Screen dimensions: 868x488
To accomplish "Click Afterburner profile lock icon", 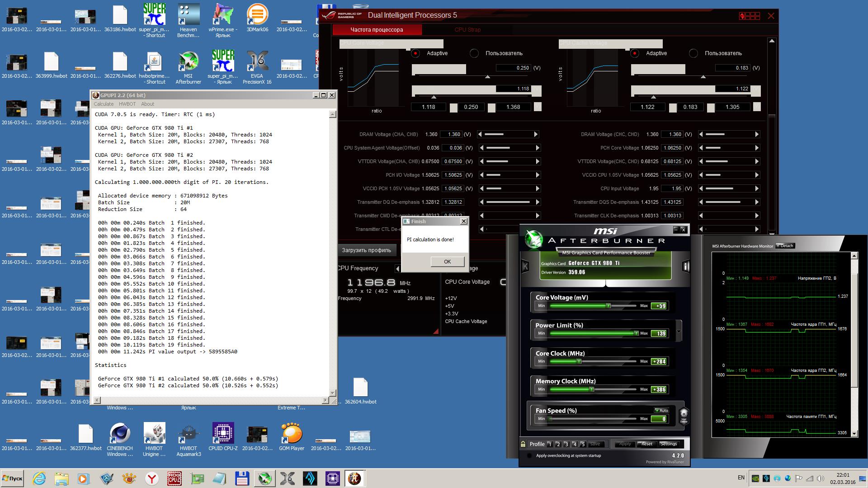I will 523,444.
